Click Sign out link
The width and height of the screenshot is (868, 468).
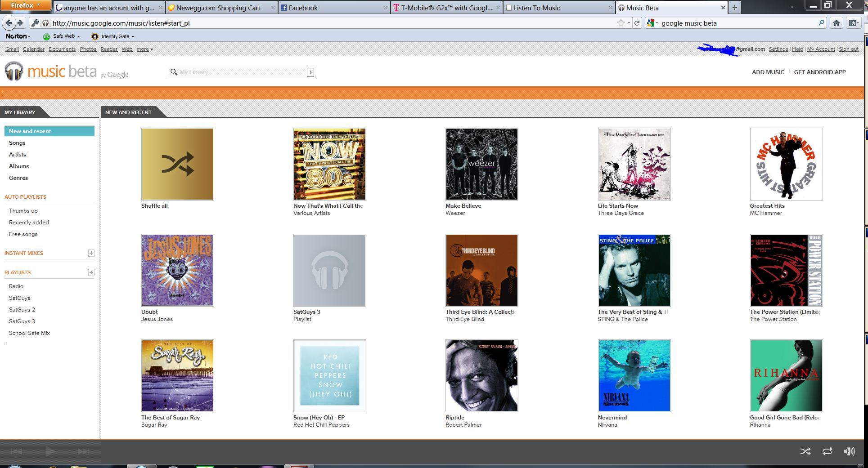(x=848, y=49)
